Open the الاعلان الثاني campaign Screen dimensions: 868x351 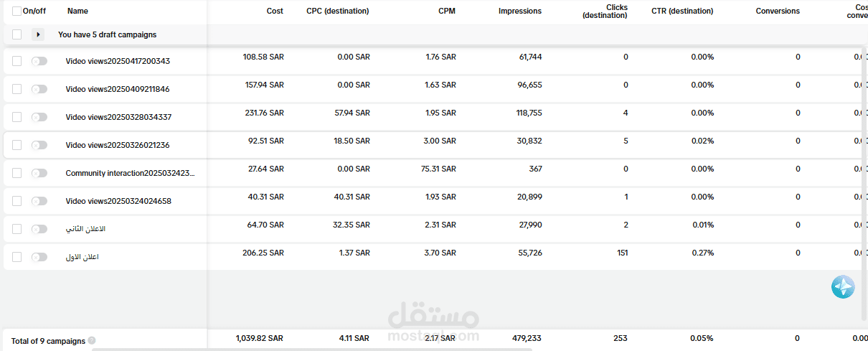coord(85,229)
